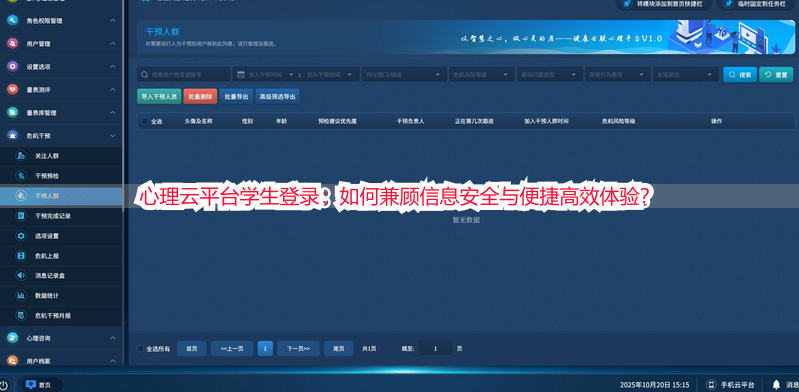This screenshot has width=799, height=392.
Task: Expand the 心理咨询 menu chevron
Action: coord(113,338)
